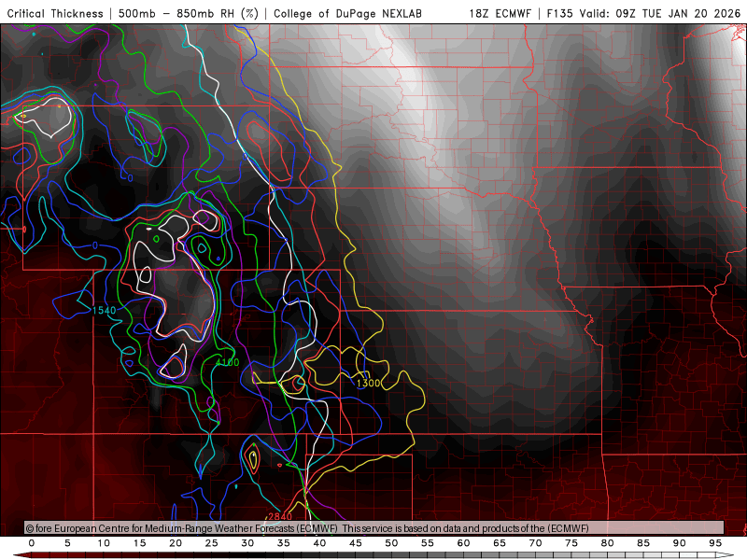Click the "10" value on the color scale
Viewport: 747px width, 560px height.
click(x=104, y=543)
